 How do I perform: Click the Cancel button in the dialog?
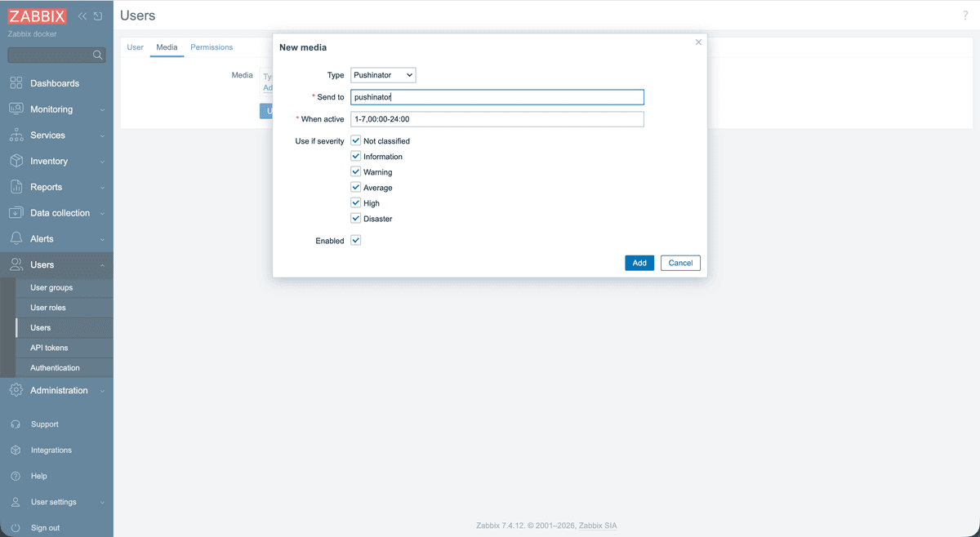coord(680,263)
